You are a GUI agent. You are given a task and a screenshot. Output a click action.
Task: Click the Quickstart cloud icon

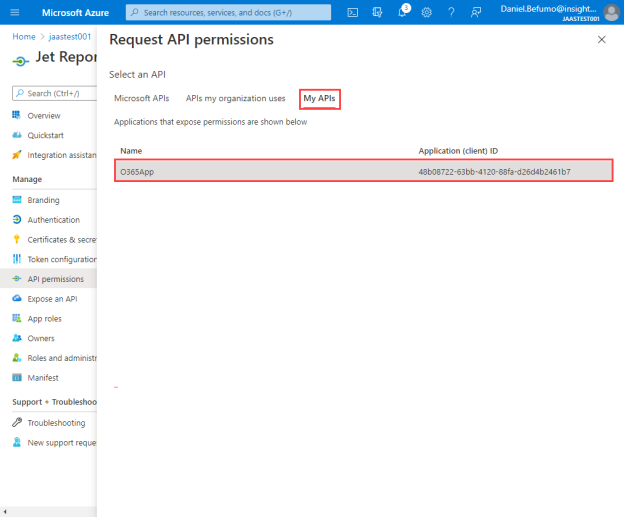(17, 135)
